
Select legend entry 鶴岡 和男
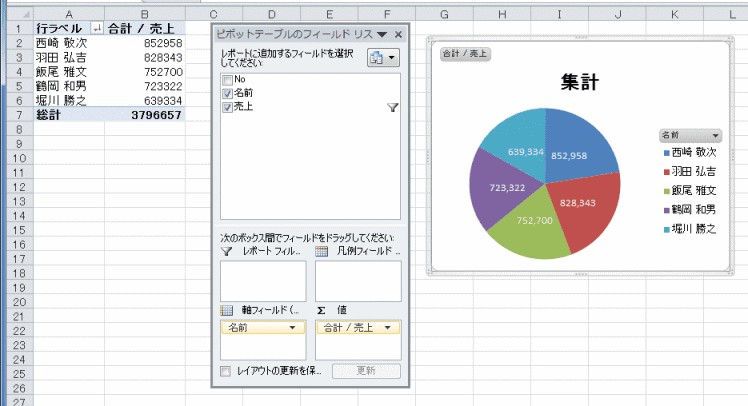(690, 210)
